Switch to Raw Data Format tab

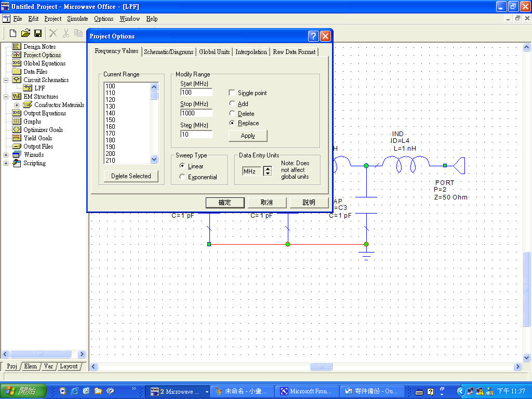pyautogui.click(x=294, y=52)
